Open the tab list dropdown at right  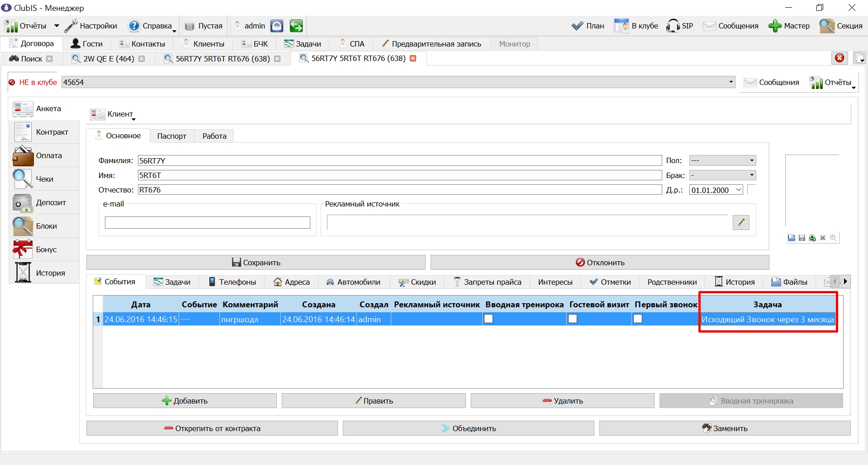point(859,58)
